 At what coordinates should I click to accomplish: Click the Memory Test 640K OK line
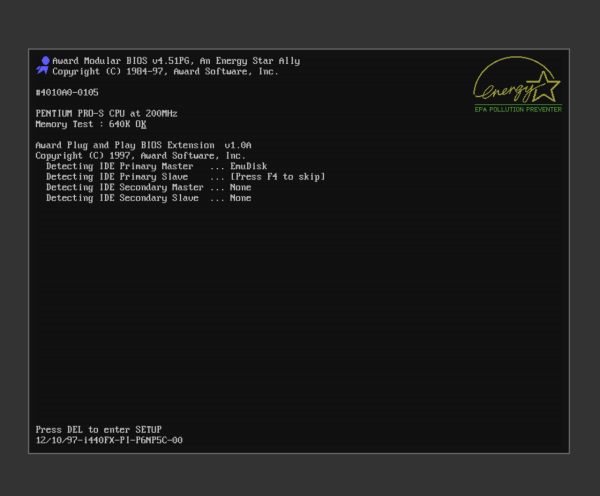[x=91, y=124]
